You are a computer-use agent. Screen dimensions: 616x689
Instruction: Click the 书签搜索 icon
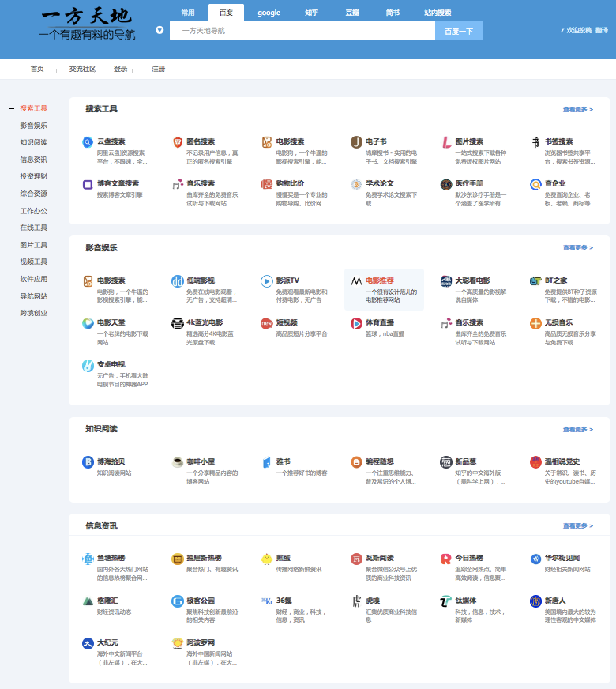click(535, 142)
